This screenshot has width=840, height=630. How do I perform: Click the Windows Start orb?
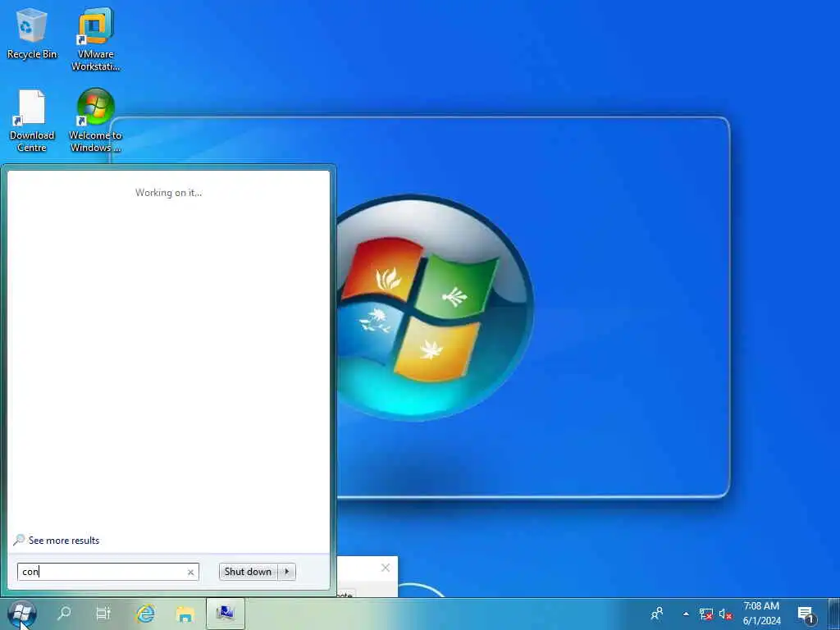point(22,614)
